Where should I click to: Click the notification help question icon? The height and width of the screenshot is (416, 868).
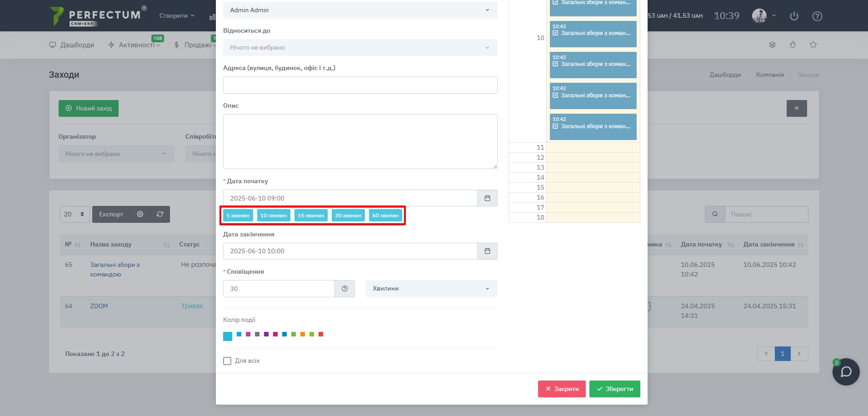click(x=344, y=289)
